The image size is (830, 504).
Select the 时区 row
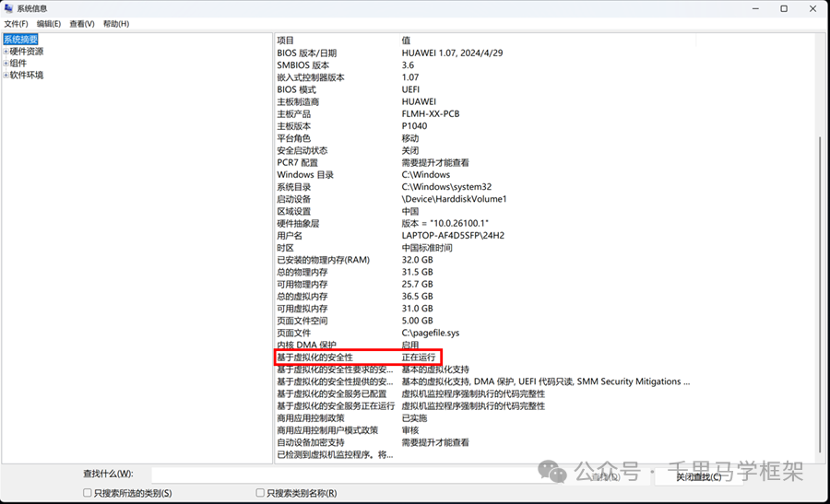pyautogui.click(x=485, y=248)
